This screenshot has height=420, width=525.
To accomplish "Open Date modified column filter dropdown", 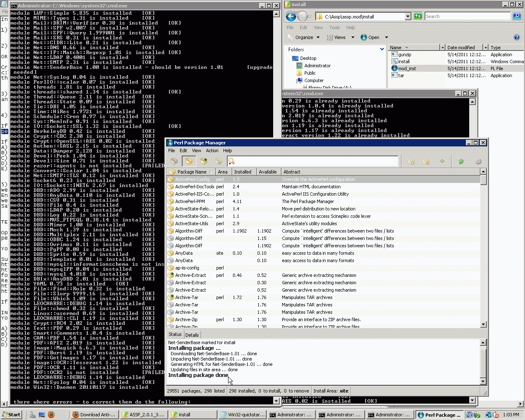I will pos(486,48).
